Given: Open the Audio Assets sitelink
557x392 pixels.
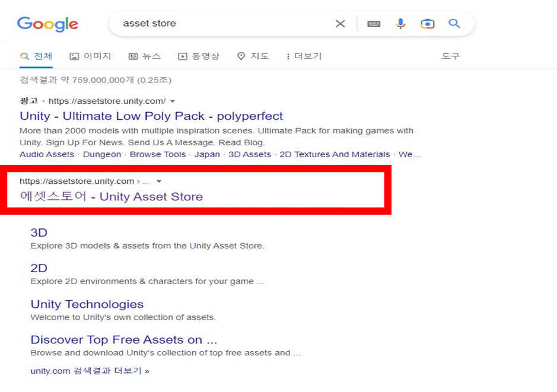Looking at the screenshot, I should tap(47, 154).
